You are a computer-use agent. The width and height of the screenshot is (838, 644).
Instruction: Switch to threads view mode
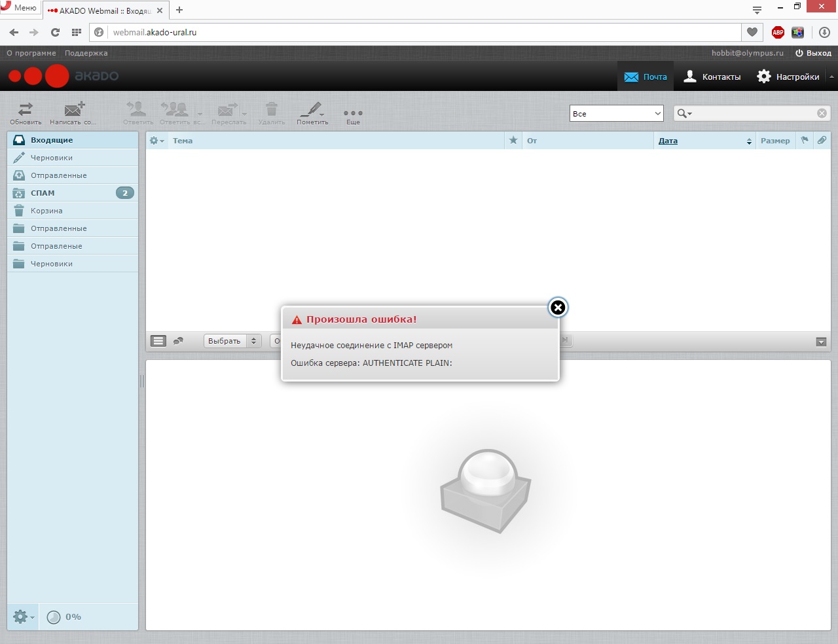pos(178,341)
